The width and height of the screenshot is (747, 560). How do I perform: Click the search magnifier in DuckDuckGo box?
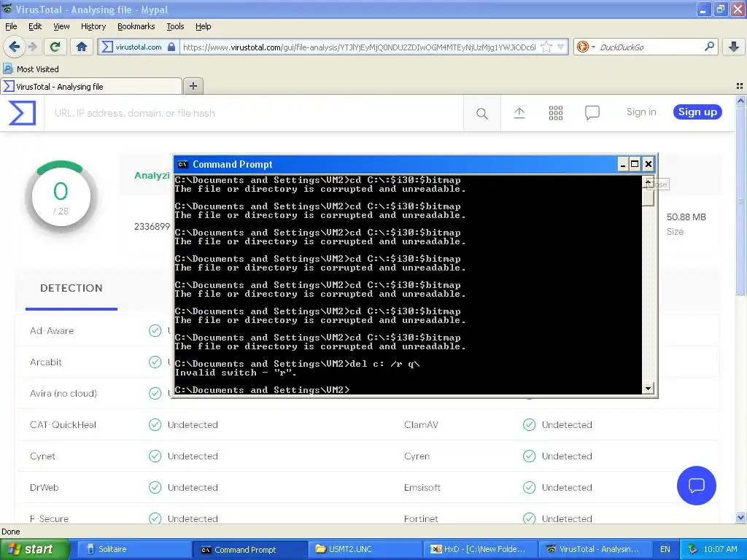tap(709, 47)
